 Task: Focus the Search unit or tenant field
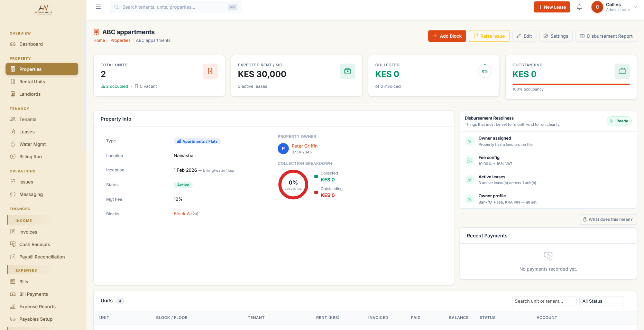544,301
